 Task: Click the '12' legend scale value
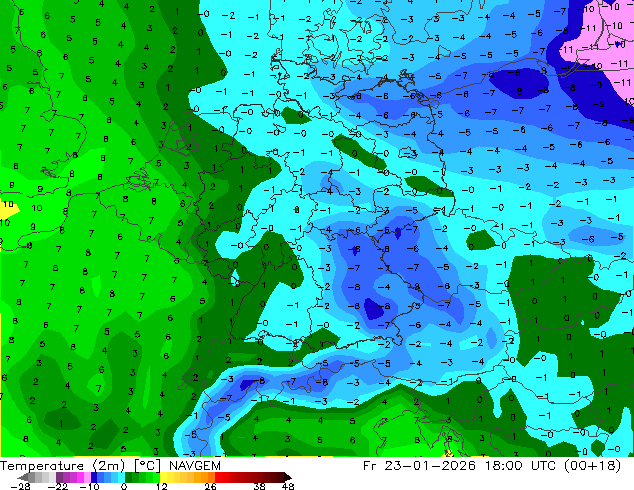pyautogui.click(x=162, y=486)
